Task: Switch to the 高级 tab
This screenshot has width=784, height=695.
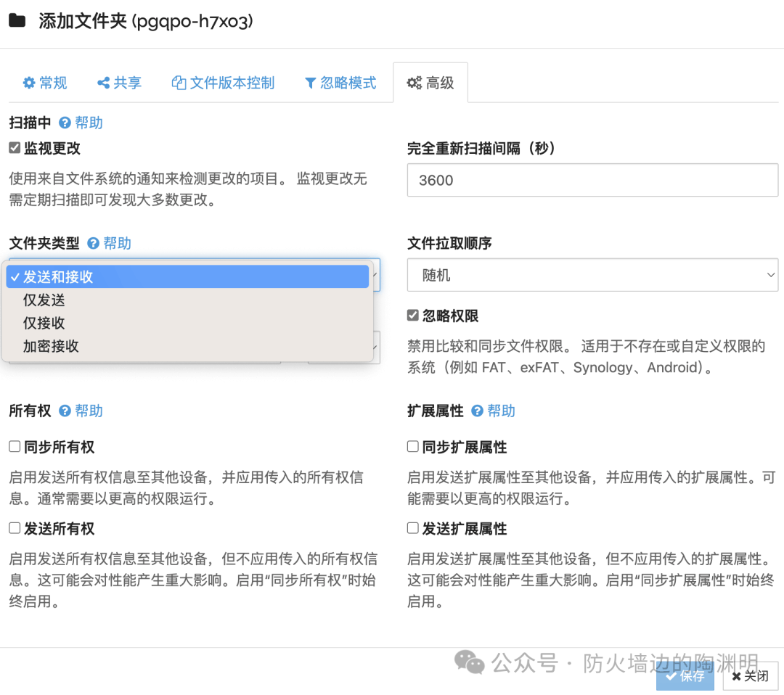Action: tap(430, 83)
